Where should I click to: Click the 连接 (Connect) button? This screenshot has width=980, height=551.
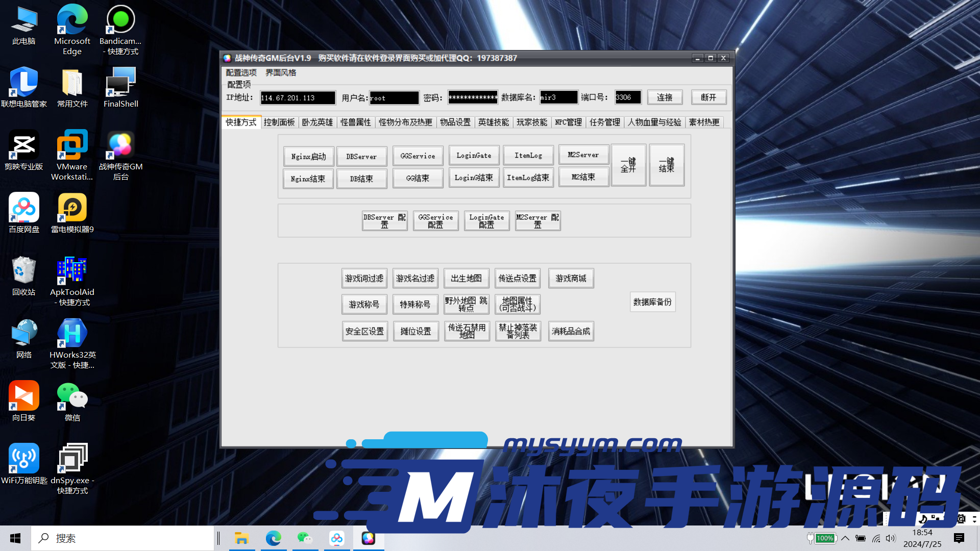[665, 97]
